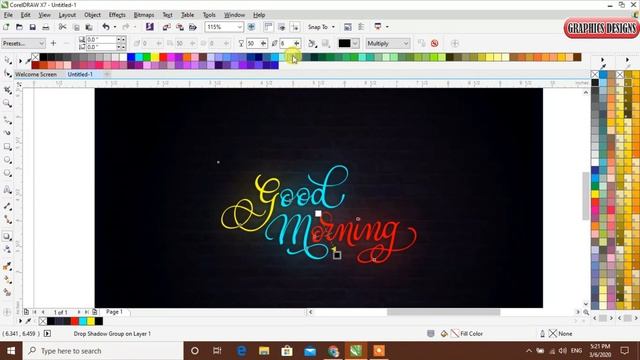The image size is (640, 360).
Task: Select the Freehand tool
Action: pos(7,120)
